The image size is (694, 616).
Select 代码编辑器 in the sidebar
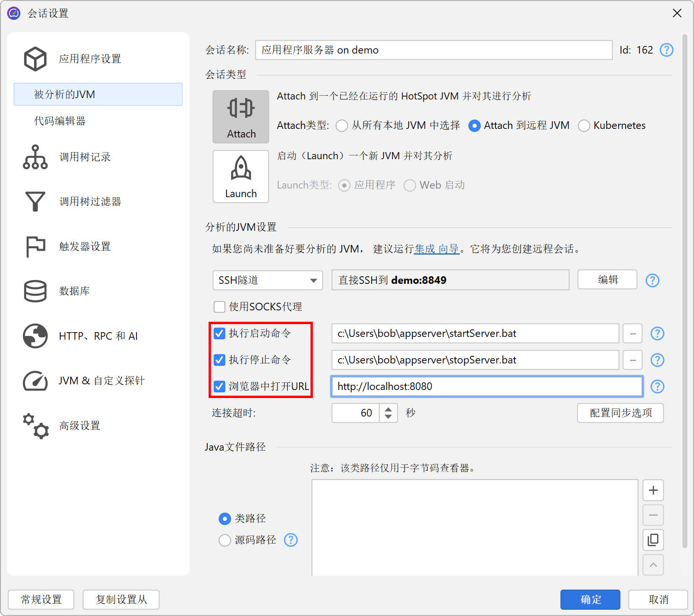60,121
